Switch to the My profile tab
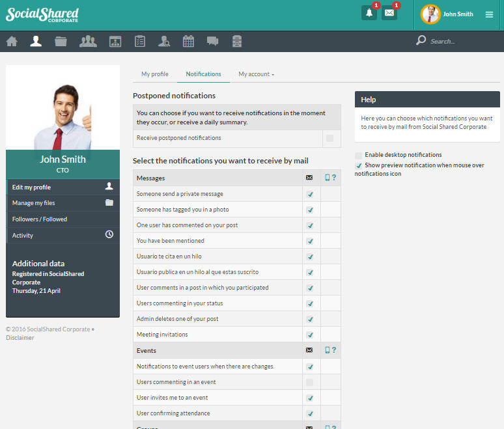This screenshot has height=429, width=504. 155,74
